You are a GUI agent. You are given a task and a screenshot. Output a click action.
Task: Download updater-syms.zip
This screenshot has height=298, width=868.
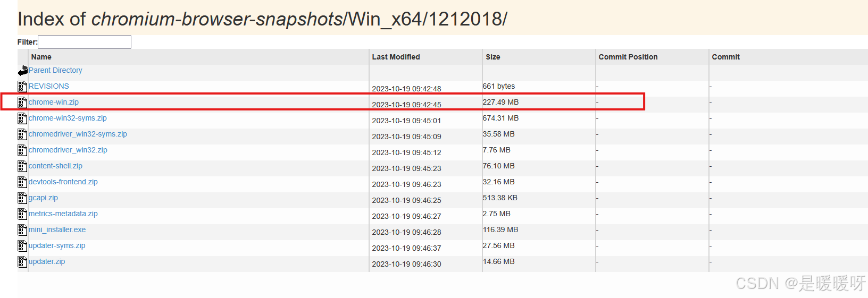(57, 245)
